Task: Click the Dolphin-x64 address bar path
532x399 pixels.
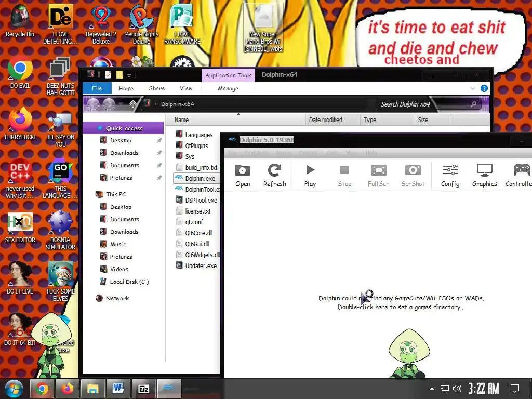Action: click(x=178, y=104)
